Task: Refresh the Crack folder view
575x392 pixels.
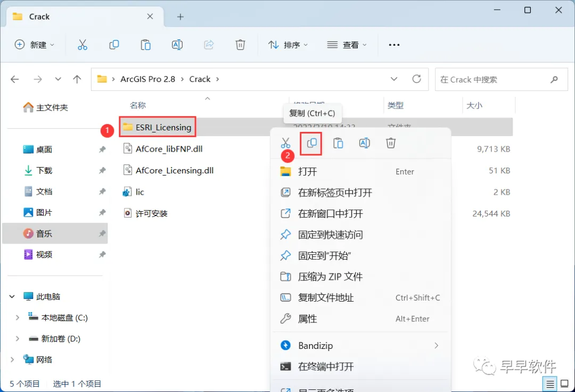Action: pos(416,79)
